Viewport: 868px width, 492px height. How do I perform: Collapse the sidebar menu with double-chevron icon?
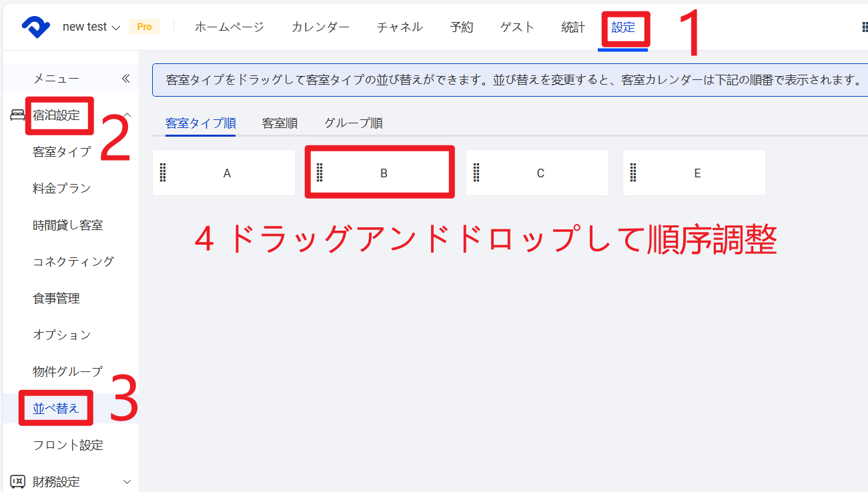coord(126,79)
